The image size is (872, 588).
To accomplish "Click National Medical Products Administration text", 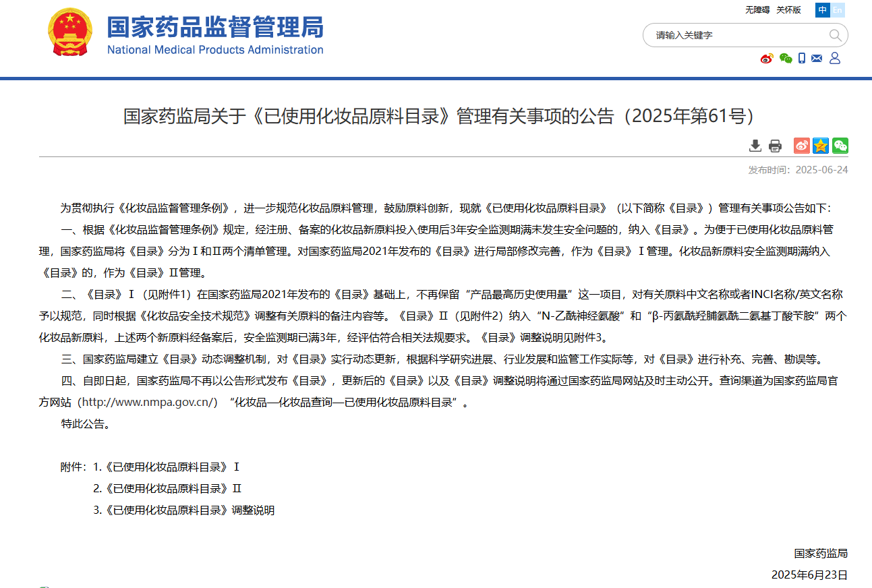I will coord(215,50).
